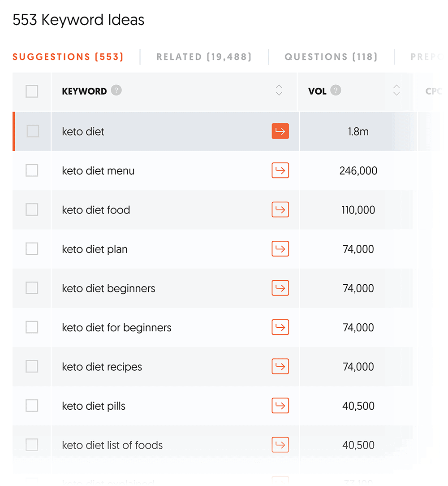Sort results using the VOL column chevrons
The height and width of the screenshot is (486, 448).
pos(396,90)
